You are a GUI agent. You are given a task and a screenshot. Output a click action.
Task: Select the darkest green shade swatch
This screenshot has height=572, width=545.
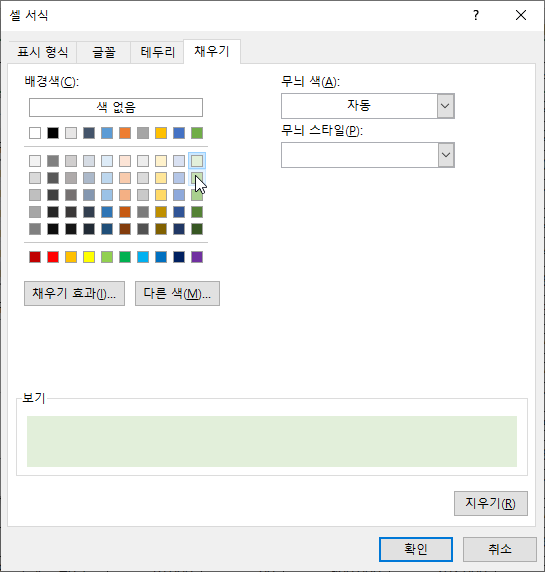tap(197, 229)
